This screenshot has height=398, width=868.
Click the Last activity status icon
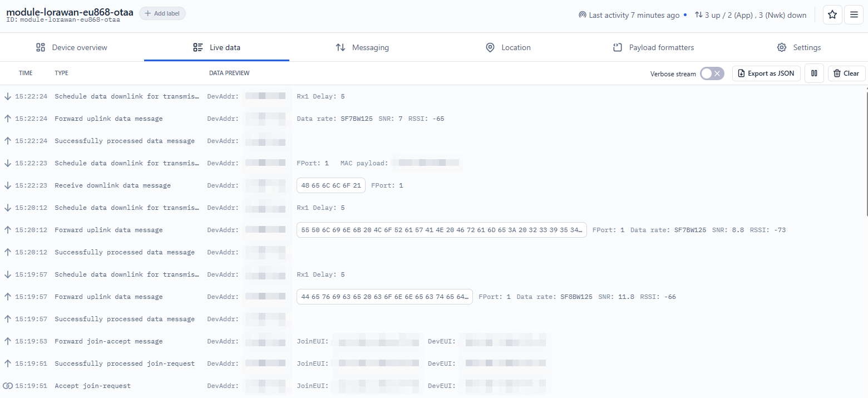pyautogui.click(x=583, y=16)
